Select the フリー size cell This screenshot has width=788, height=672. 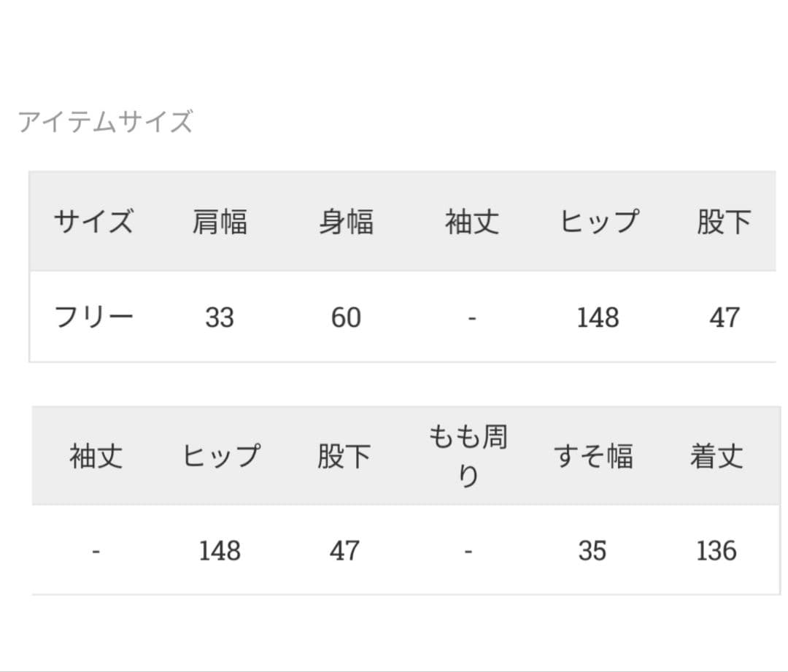[x=93, y=317]
